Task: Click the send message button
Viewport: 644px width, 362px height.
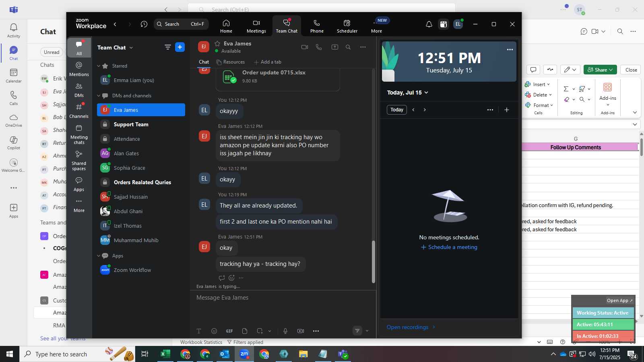Action: click(x=357, y=331)
